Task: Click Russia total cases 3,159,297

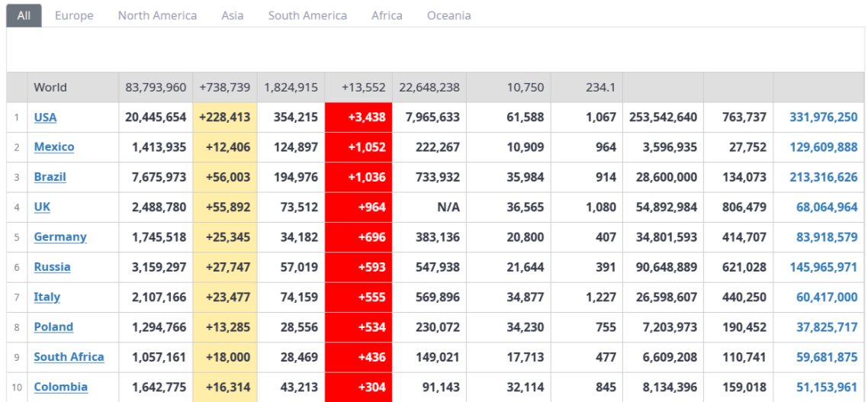Action: tap(159, 267)
